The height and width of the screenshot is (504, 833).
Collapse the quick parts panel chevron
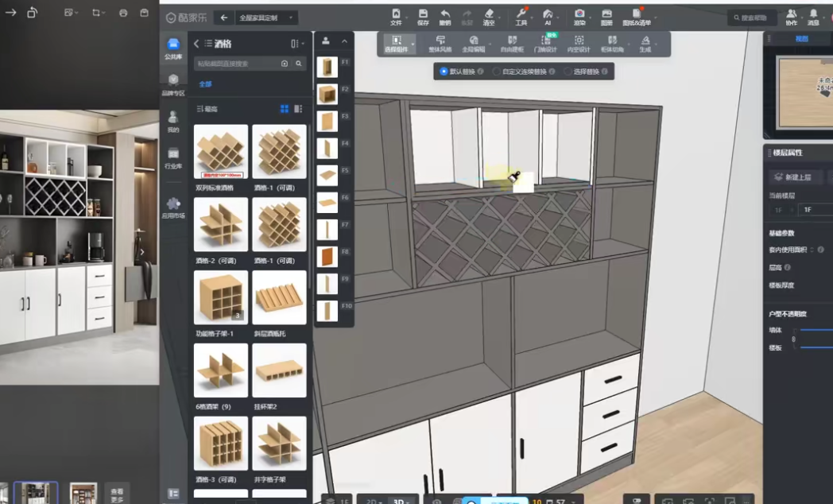click(x=344, y=41)
